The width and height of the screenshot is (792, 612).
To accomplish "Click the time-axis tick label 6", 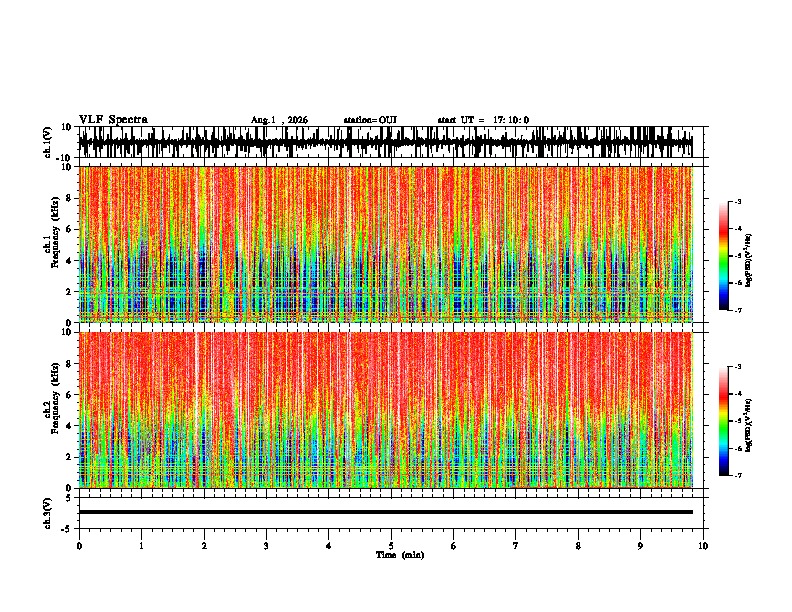I will (x=454, y=546).
